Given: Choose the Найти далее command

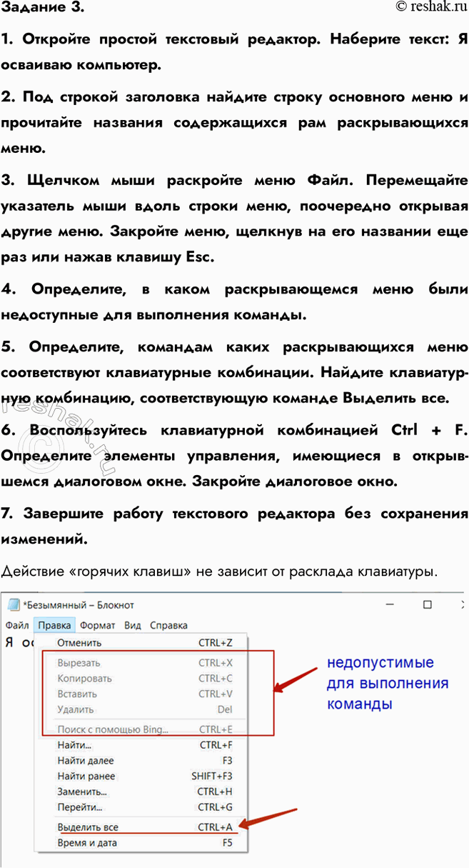Looking at the screenshot, I should click(x=85, y=761).
